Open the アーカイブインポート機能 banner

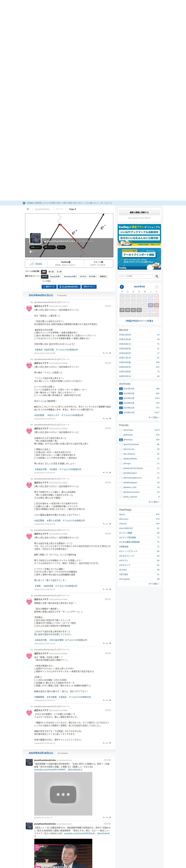coord(139,259)
